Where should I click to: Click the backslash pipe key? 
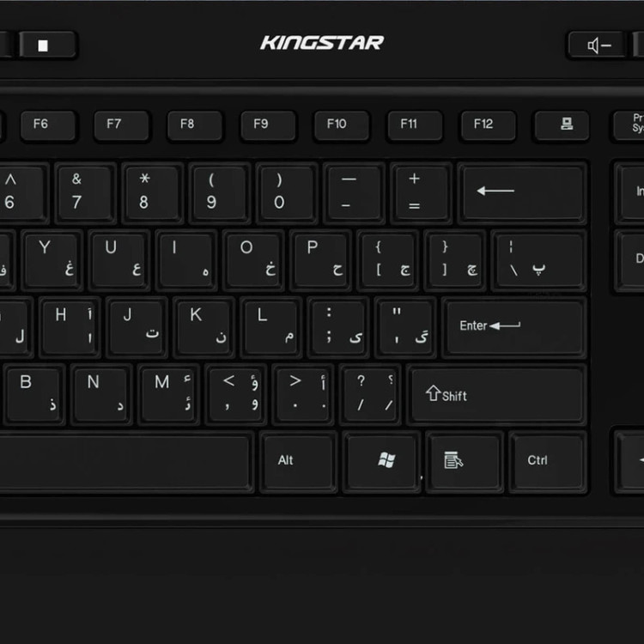pos(539,260)
